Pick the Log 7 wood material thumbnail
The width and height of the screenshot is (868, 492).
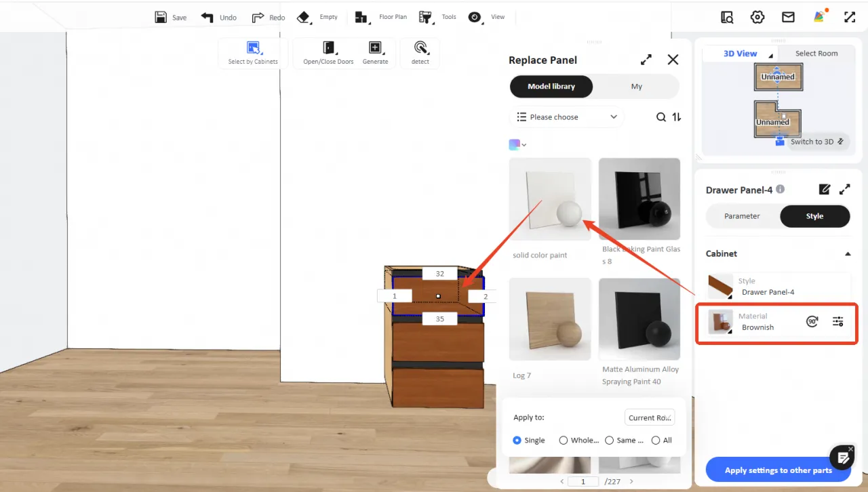pyautogui.click(x=550, y=319)
